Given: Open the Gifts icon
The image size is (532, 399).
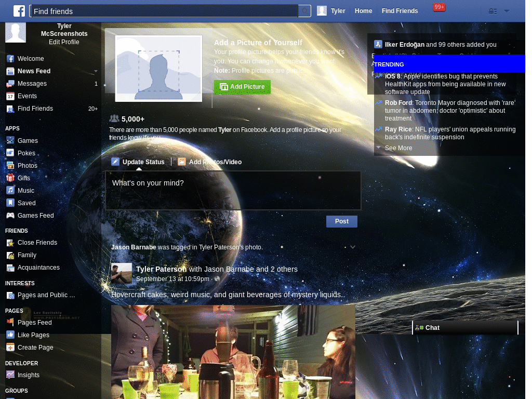Looking at the screenshot, I should point(10,178).
